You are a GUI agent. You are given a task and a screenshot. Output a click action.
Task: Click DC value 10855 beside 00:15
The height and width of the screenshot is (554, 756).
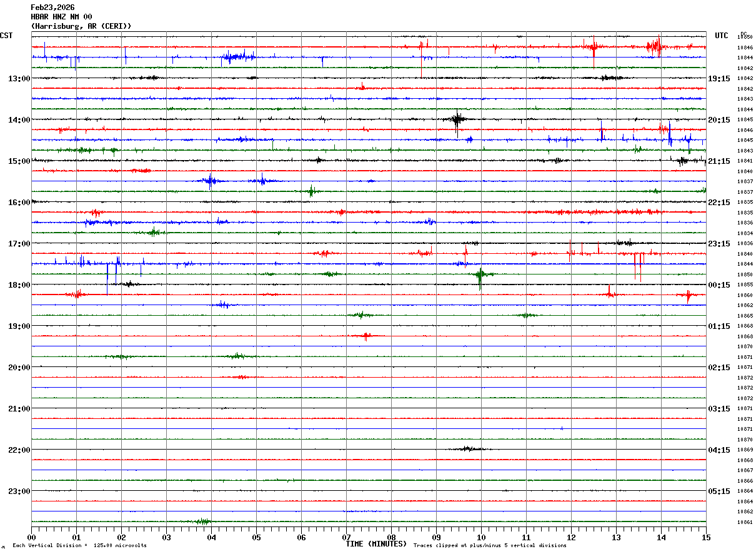click(x=745, y=285)
